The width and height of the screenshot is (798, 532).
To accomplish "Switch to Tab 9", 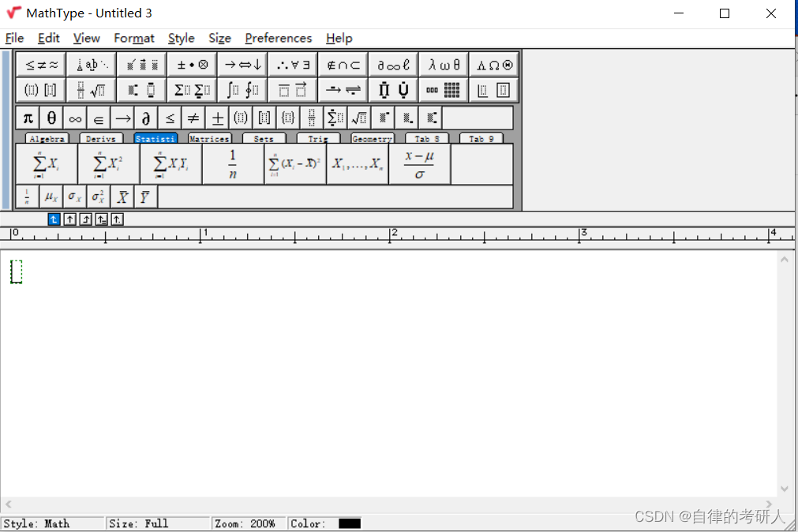I will [481, 138].
